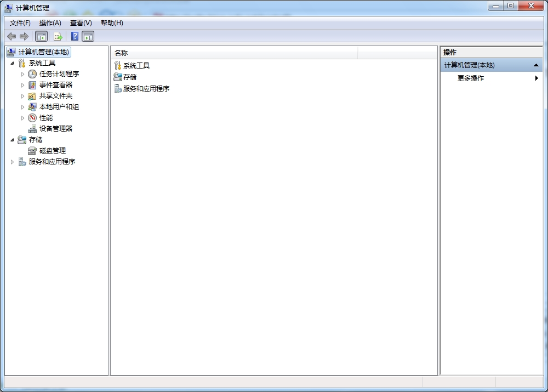This screenshot has height=392, width=548.
Task: Collapse the 存储 tree node
Action: click(x=12, y=140)
